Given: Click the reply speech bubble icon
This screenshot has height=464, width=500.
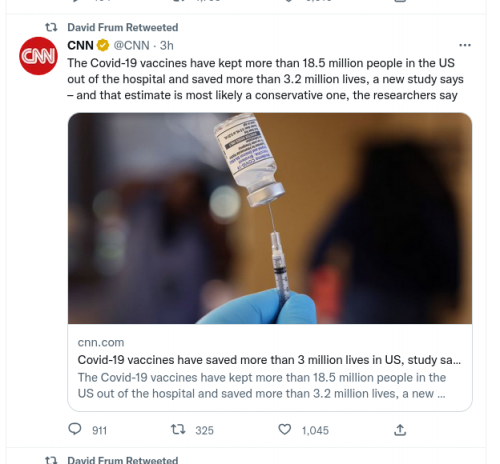Looking at the screenshot, I should [75, 429].
